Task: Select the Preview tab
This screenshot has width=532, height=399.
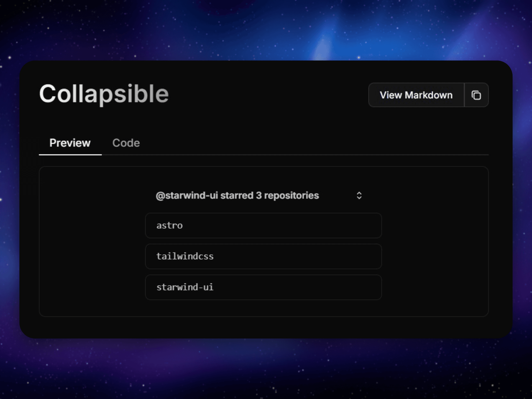Action: coord(70,143)
